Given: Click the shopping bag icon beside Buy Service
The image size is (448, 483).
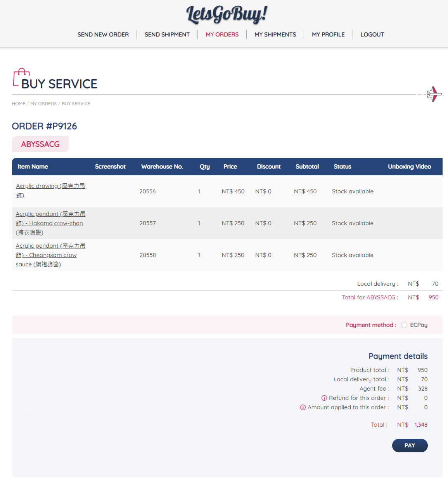Looking at the screenshot, I should click(x=21, y=77).
